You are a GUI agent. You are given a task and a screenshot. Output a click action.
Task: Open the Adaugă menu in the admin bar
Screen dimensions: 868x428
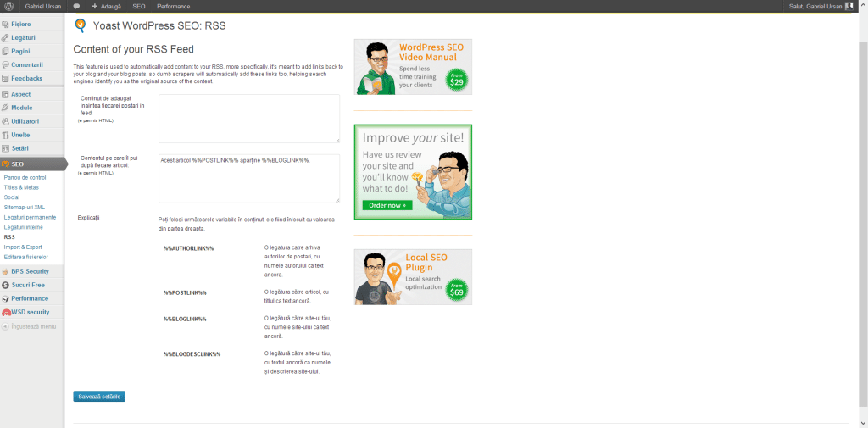coord(107,7)
